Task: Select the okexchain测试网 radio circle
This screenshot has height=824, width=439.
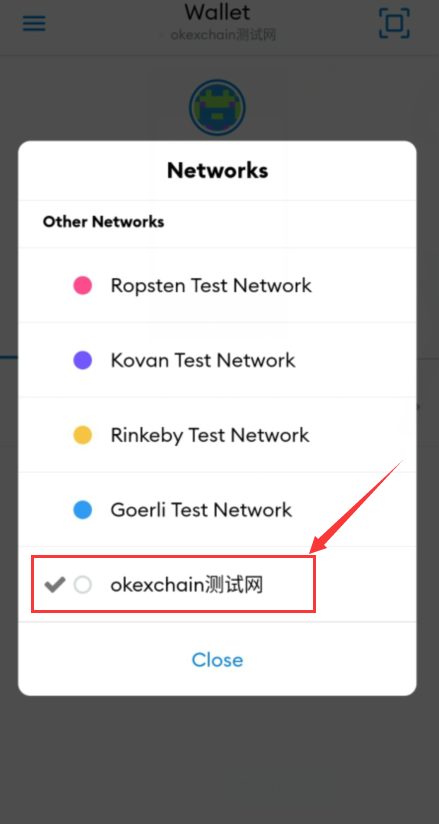Action: [x=83, y=584]
